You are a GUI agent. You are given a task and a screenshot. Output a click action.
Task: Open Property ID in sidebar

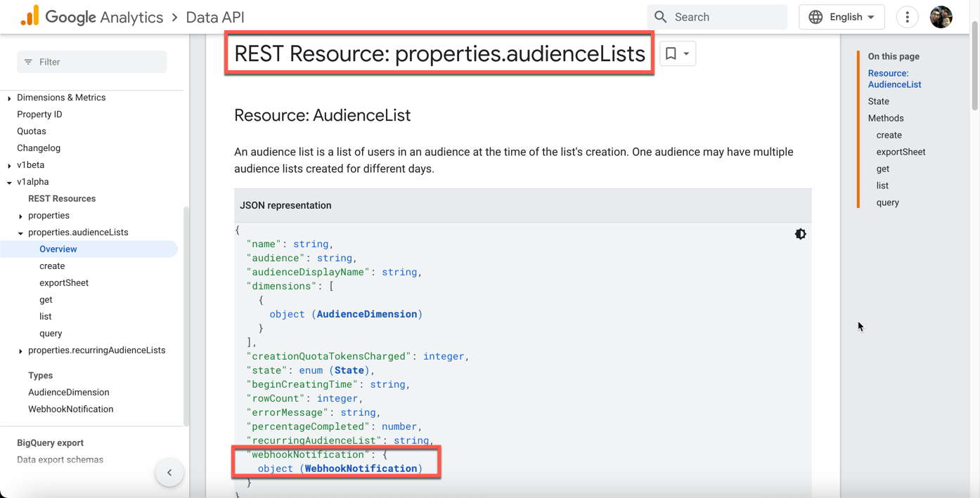[39, 114]
